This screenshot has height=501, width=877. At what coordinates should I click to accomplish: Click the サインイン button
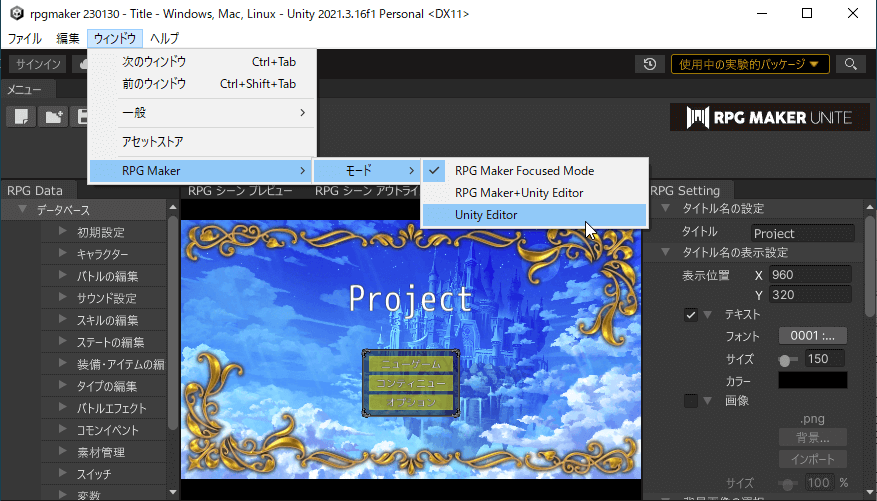click(x=38, y=64)
